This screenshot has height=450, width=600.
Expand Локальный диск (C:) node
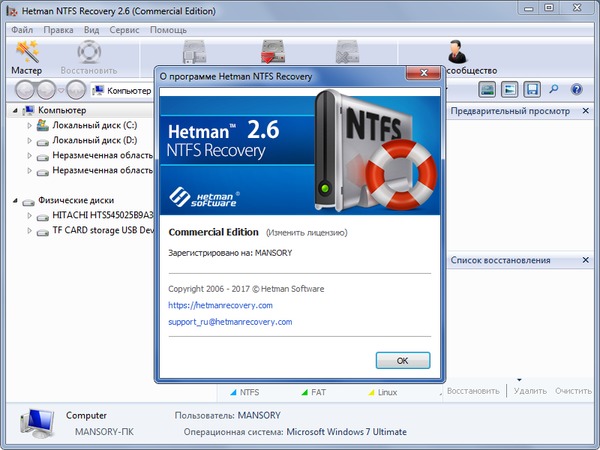click(x=29, y=125)
